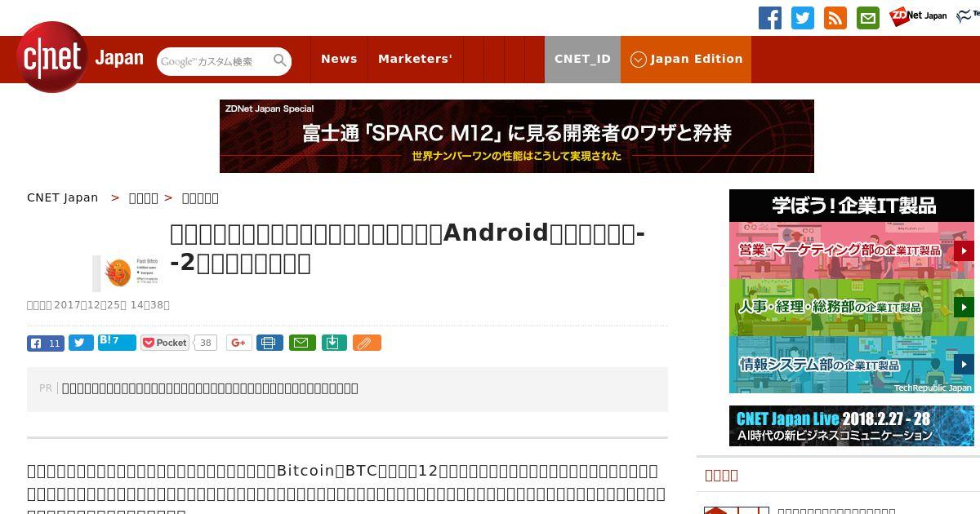Viewport: 980px width, 514px height.
Task: Submit search with the magnifier icon
Action: click(x=280, y=60)
